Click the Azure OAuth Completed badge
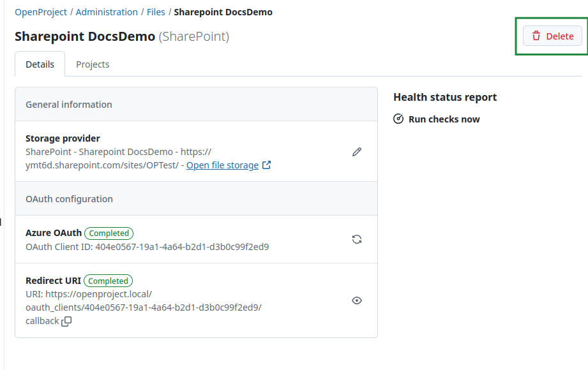Image resolution: width=588 pixels, height=370 pixels. click(109, 233)
